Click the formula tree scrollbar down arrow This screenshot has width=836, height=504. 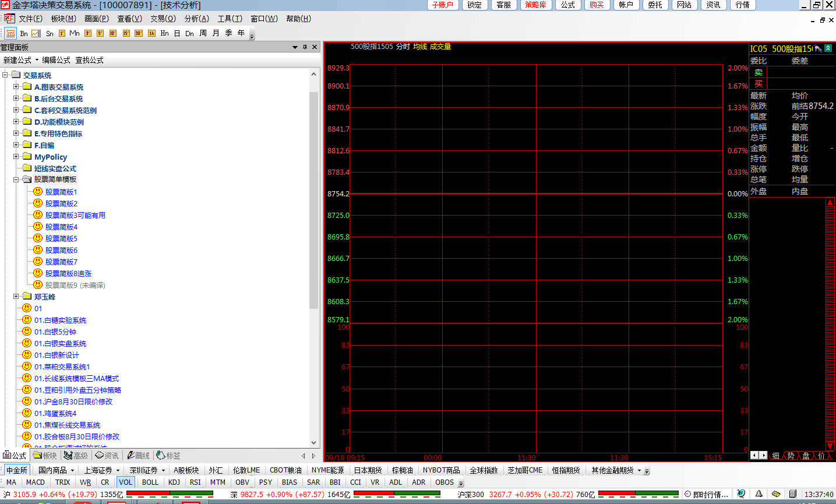pos(314,443)
